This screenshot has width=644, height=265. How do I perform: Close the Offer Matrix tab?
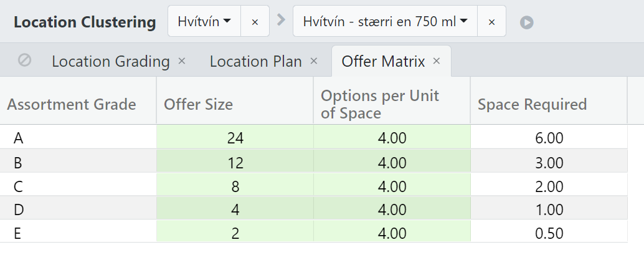(x=437, y=61)
